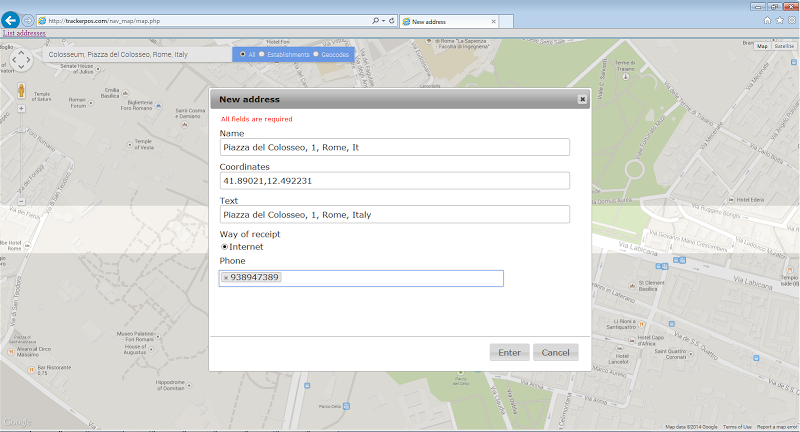This screenshot has height=432, width=800.
Task: Close the New address dialog with X
Action: (x=582, y=99)
